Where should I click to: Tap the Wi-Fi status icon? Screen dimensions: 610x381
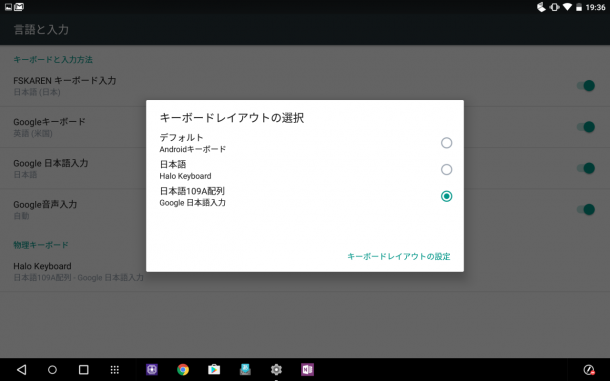[x=567, y=7]
